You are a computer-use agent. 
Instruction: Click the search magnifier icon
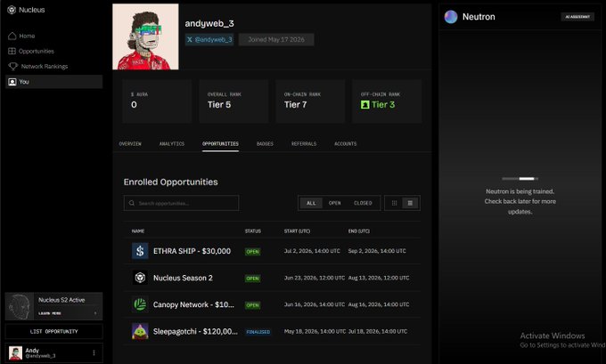point(132,203)
